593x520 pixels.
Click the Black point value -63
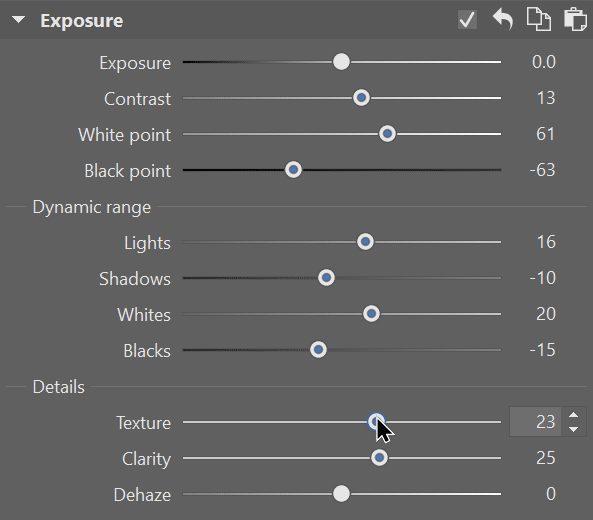coord(542,170)
